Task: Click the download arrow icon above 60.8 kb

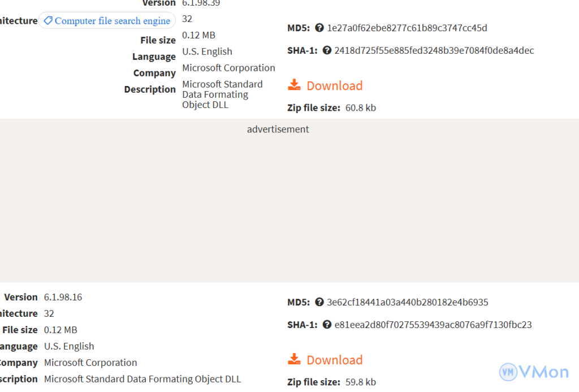Action: pyautogui.click(x=294, y=85)
